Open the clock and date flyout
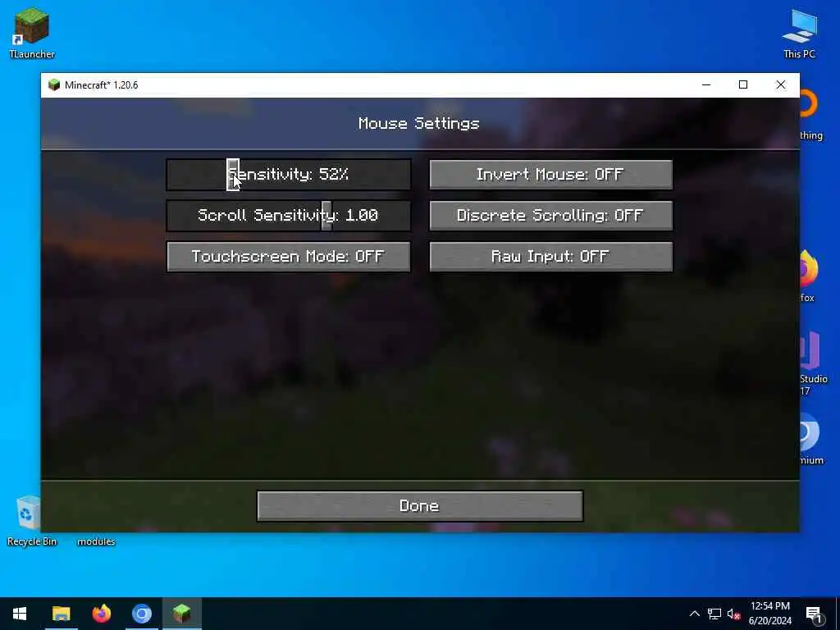 click(x=769, y=614)
